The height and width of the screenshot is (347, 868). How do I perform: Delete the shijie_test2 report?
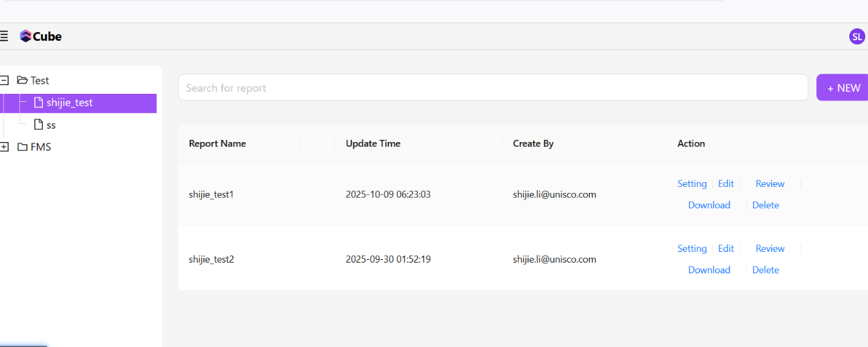[765, 270]
